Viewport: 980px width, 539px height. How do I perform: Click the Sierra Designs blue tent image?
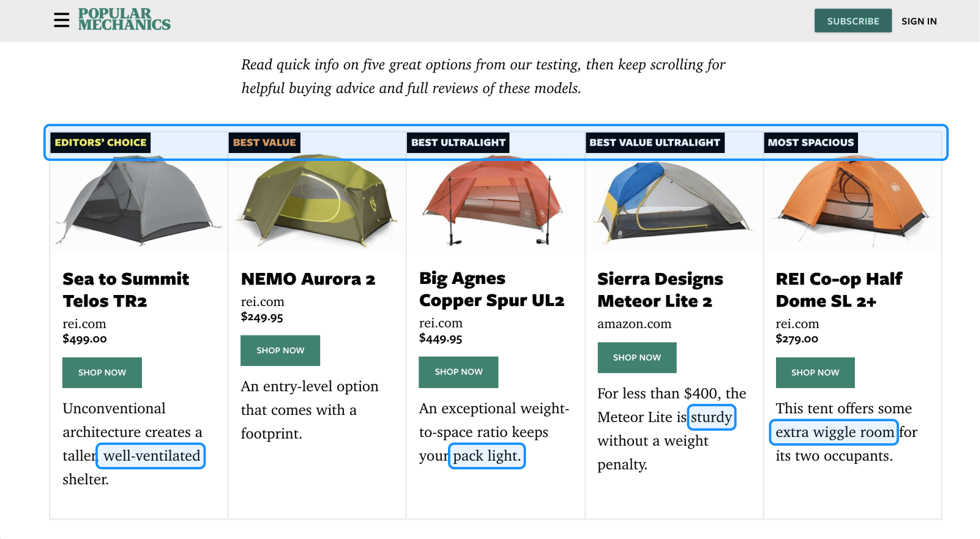673,201
